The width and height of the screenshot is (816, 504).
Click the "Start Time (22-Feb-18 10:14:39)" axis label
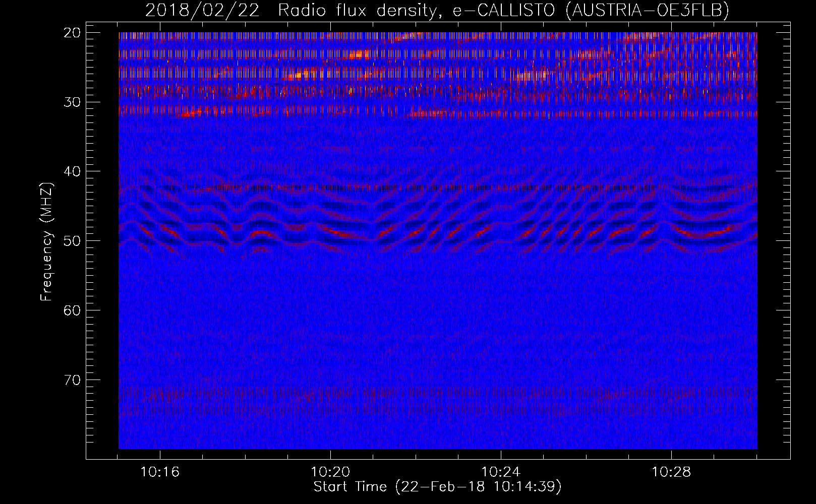[x=437, y=487]
